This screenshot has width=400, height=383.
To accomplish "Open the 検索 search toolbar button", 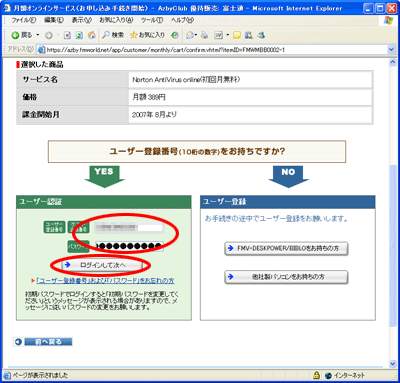I will (113, 35).
